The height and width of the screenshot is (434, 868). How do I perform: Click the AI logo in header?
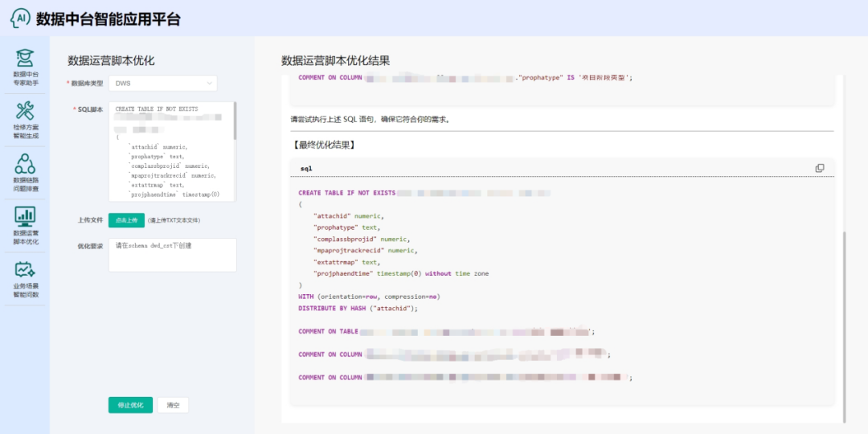20,18
